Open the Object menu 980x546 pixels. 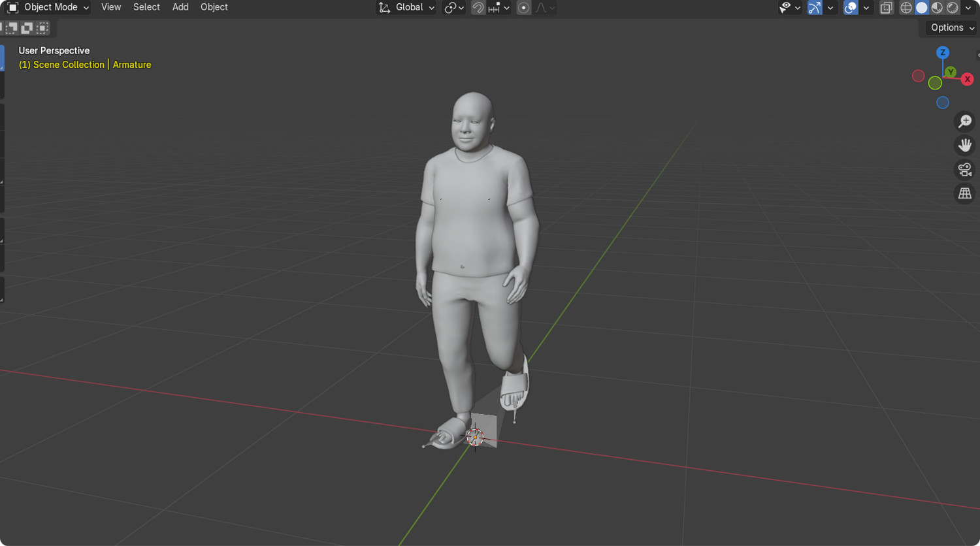214,7
